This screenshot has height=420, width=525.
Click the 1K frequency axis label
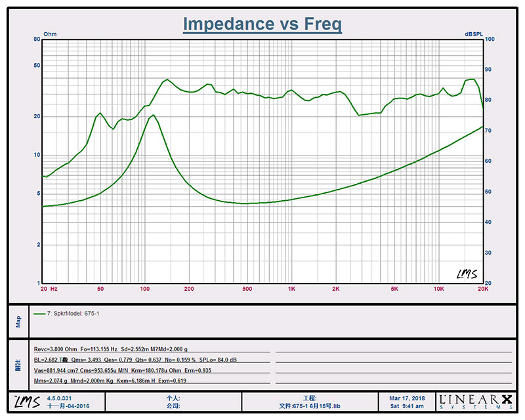[291, 289]
